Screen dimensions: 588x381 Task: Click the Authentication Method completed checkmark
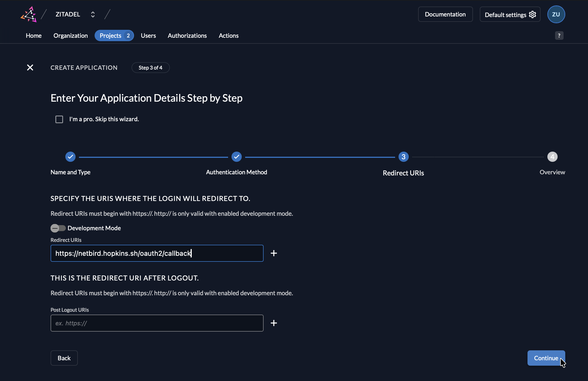click(236, 156)
